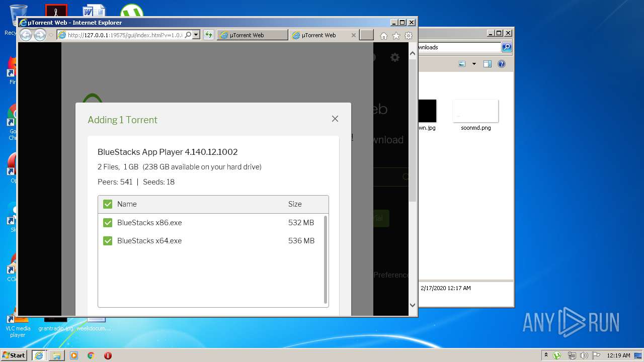Open Chrome from the taskbar
Screen dimensions: 644x362
click(91, 355)
